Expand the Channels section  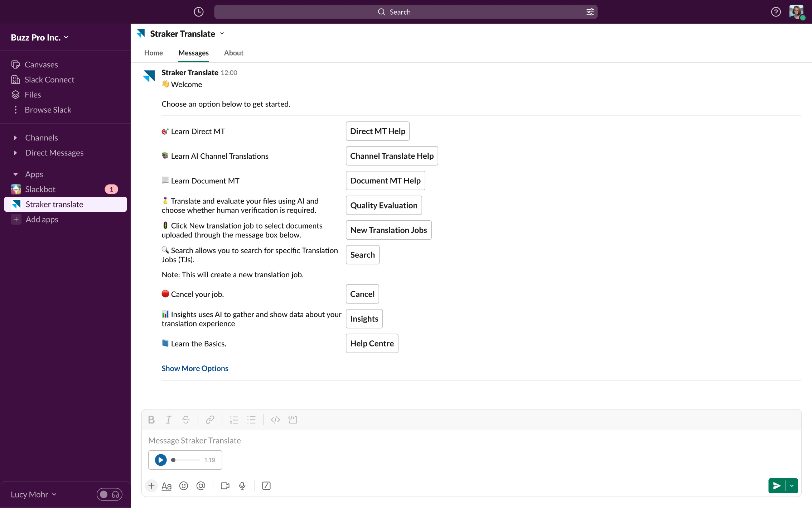(15, 138)
